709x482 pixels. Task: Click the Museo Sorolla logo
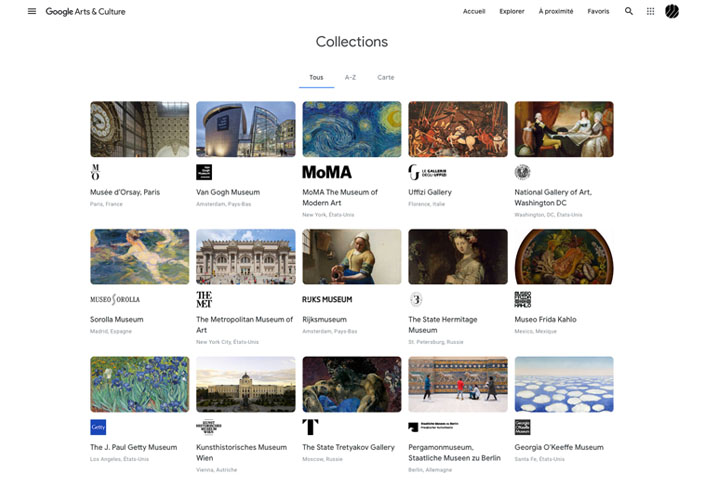115,299
